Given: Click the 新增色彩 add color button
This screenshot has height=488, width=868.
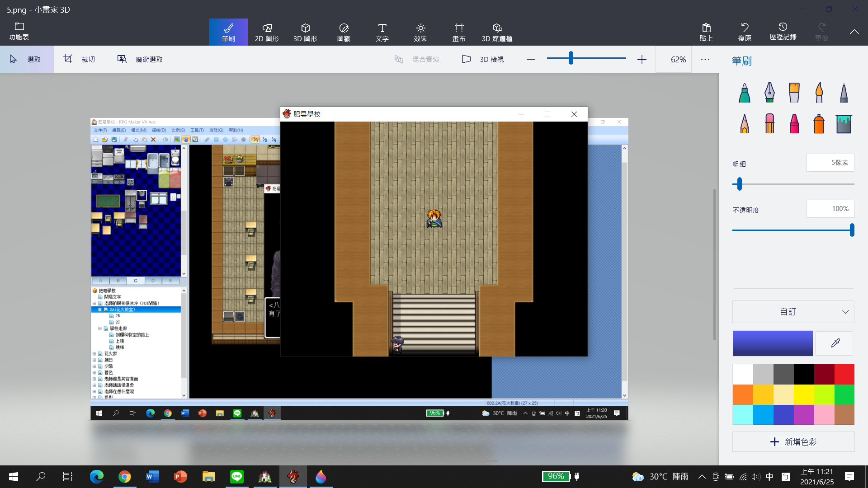Looking at the screenshot, I should (793, 442).
